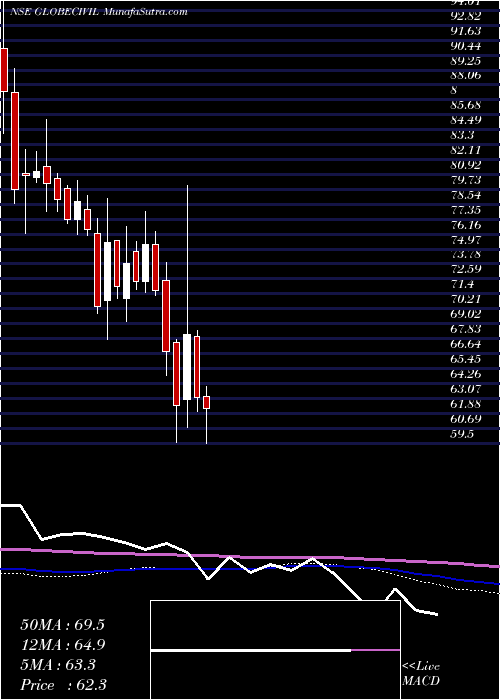Choose the 79.73 price level
This screenshot has height=700, width=500.
click(x=466, y=180)
